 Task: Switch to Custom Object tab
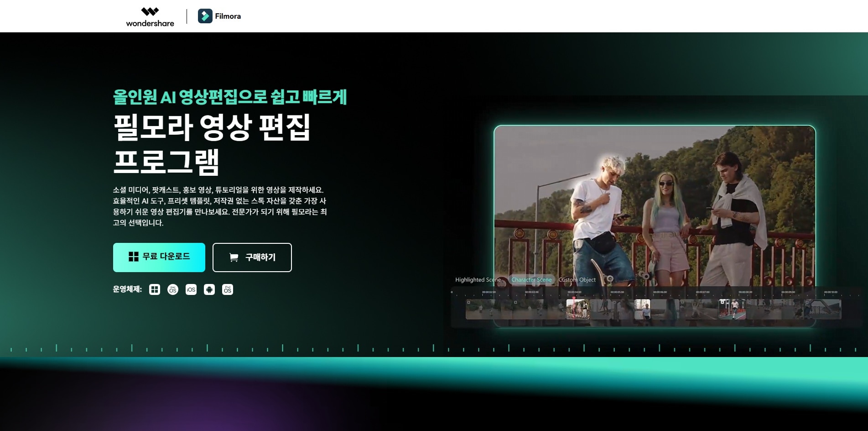[x=577, y=280]
